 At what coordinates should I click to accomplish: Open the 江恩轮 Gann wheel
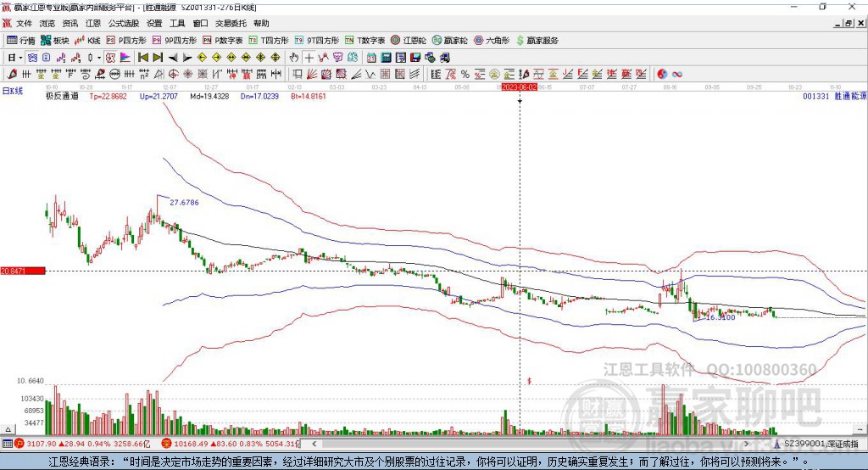coord(409,41)
